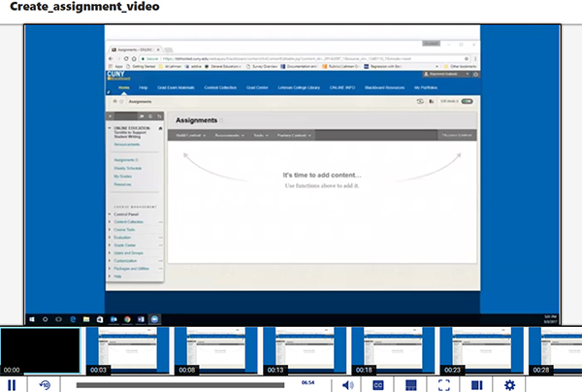Pause the video playback

tap(13, 384)
